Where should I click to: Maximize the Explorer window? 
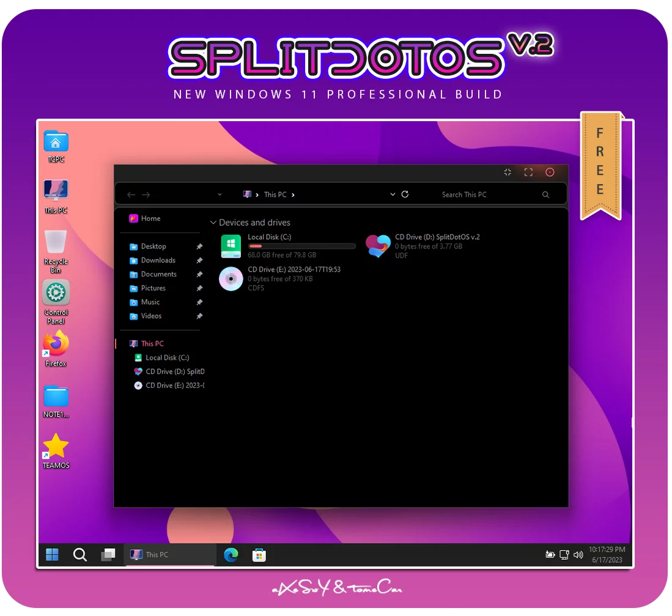coord(528,172)
